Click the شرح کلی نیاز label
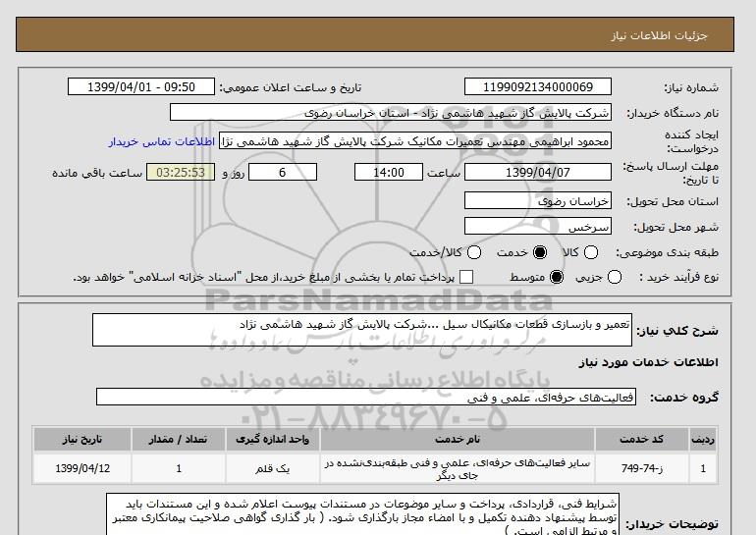The height and width of the screenshot is (535, 756). pos(677,331)
